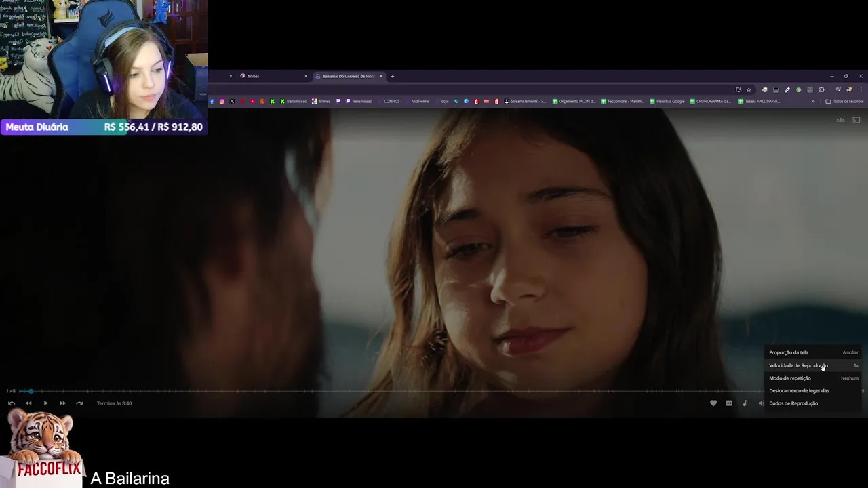
Task: Click the play button in player
Action: pyautogui.click(x=45, y=403)
